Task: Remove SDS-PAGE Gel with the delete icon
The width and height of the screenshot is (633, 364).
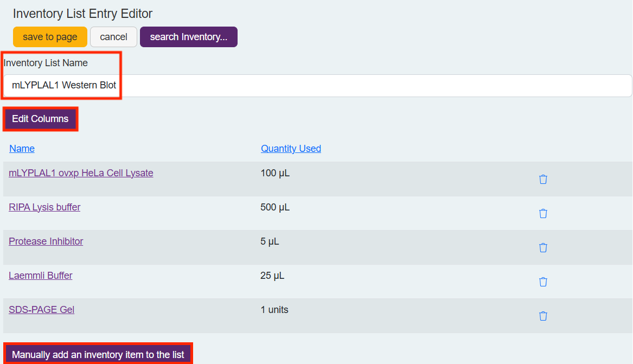Action: pos(543,316)
